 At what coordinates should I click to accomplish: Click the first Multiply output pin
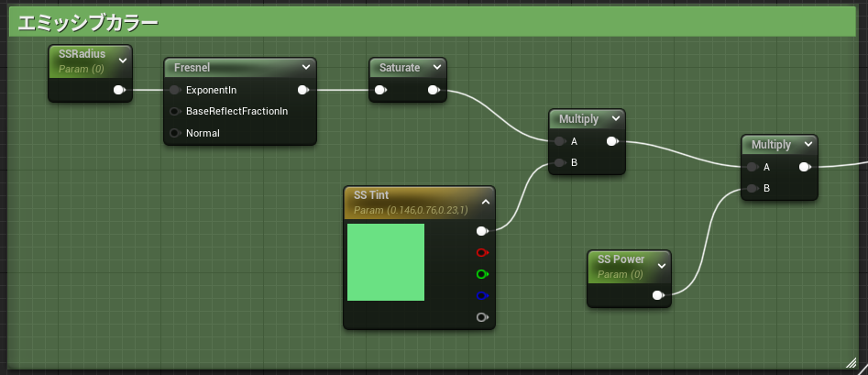pos(612,141)
